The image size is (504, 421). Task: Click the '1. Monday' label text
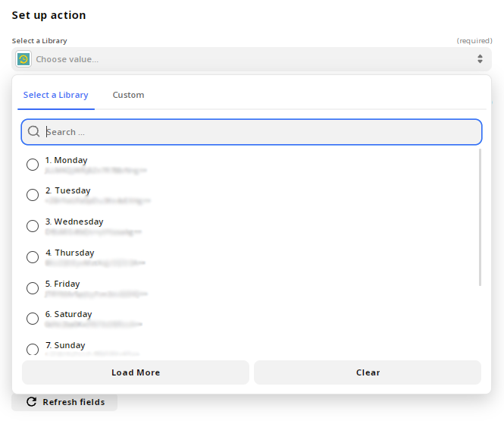click(66, 160)
